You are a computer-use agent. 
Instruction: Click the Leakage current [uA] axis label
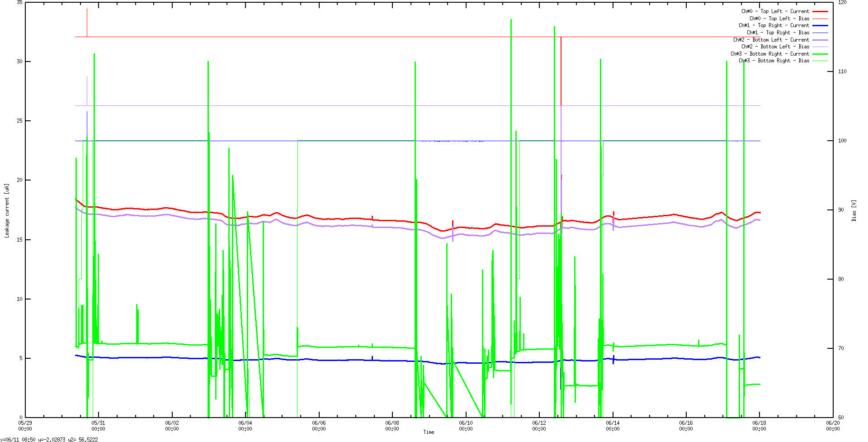(7, 210)
